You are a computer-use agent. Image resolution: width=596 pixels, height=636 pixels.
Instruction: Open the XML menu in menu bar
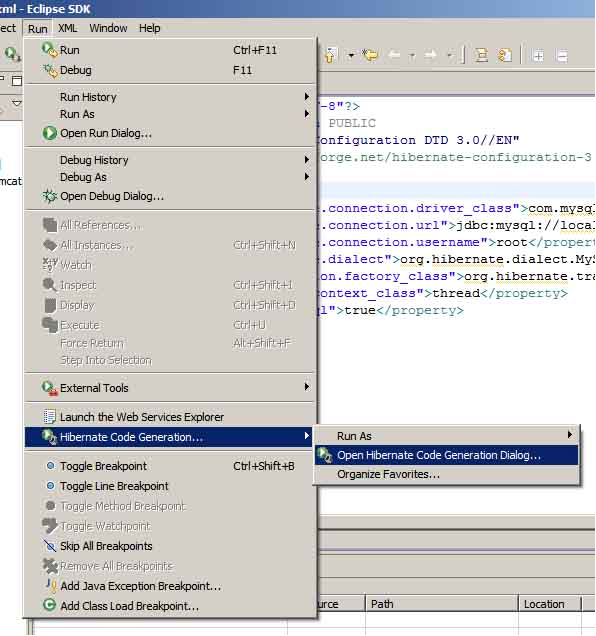point(67,28)
